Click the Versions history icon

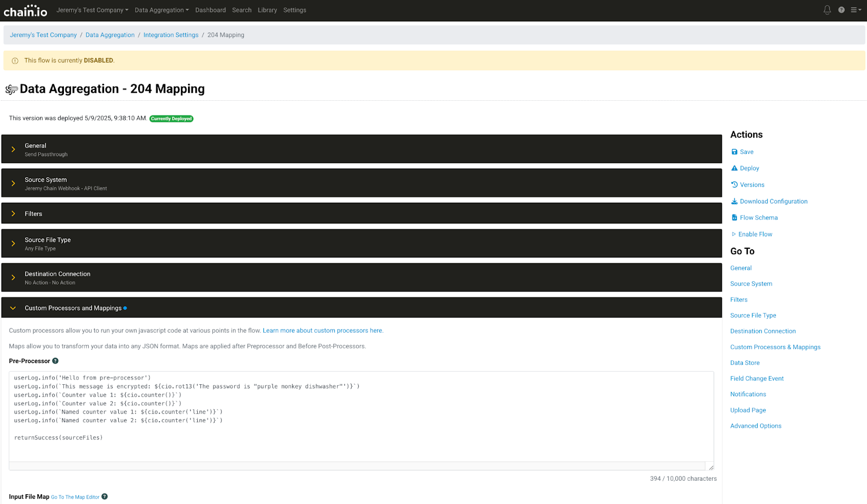click(x=734, y=185)
